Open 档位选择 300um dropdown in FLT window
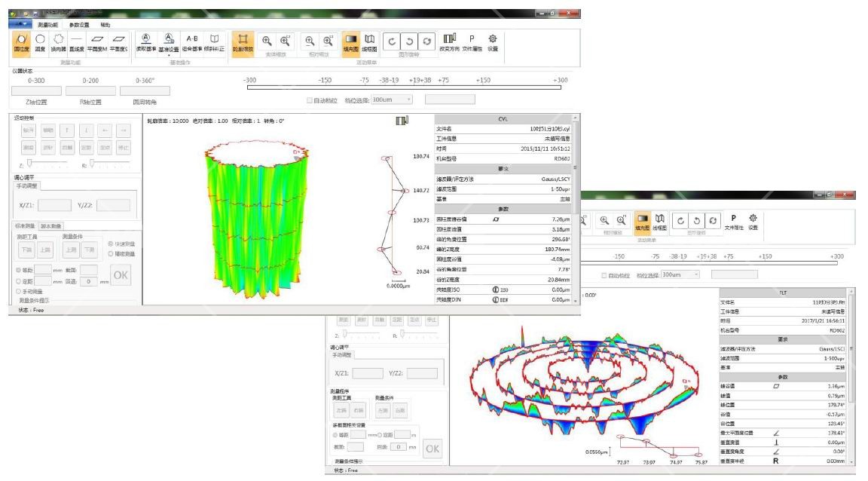 [681, 275]
